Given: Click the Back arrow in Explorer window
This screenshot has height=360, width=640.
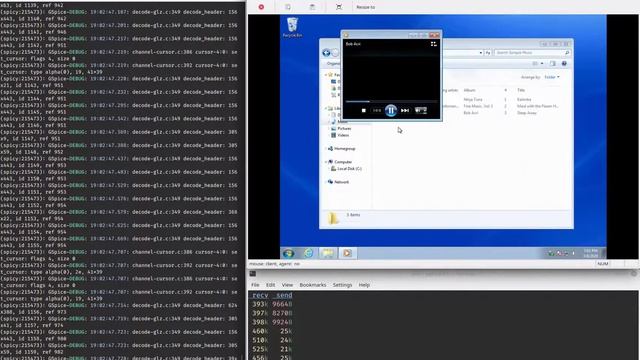Looking at the screenshot, I should 326,53.
